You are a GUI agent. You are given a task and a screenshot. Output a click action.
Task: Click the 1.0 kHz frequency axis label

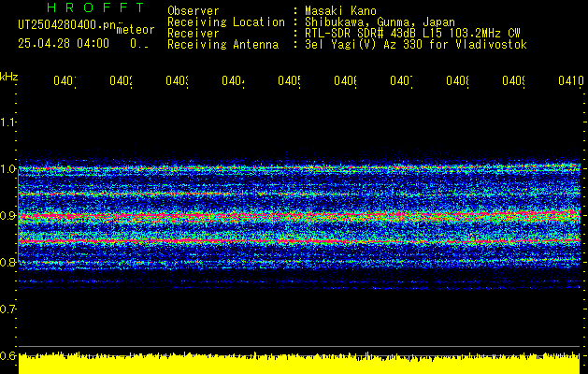coord(7,169)
